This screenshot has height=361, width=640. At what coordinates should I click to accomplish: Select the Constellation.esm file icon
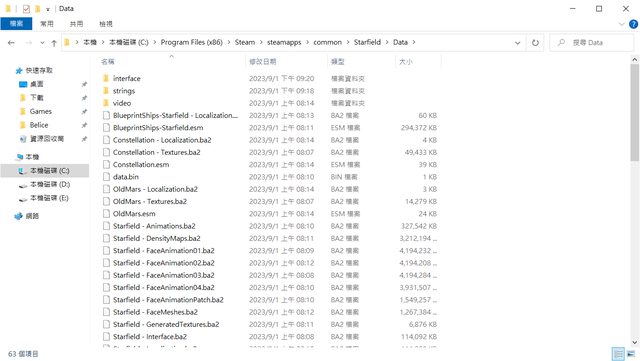(x=106, y=165)
